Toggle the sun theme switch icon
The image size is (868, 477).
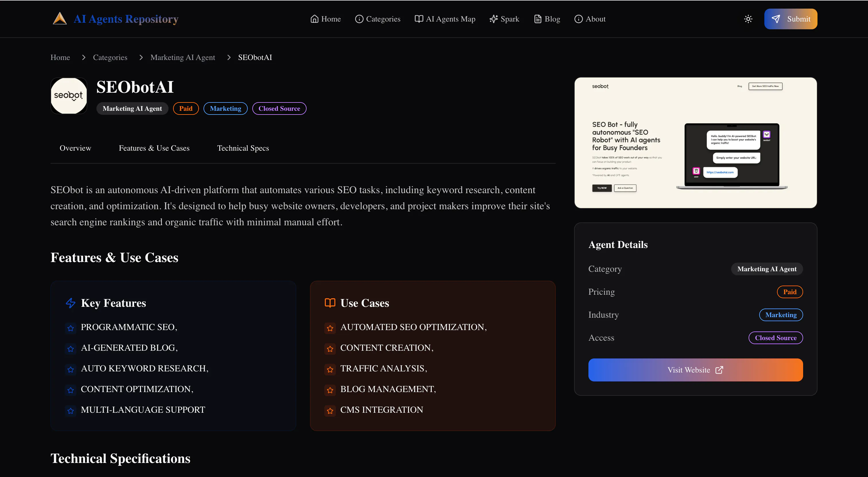coord(748,19)
